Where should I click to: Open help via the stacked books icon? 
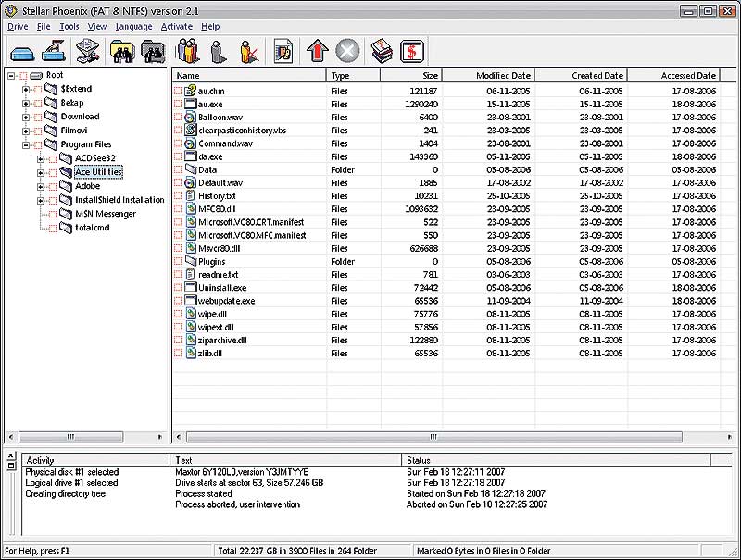pos(382,51)
